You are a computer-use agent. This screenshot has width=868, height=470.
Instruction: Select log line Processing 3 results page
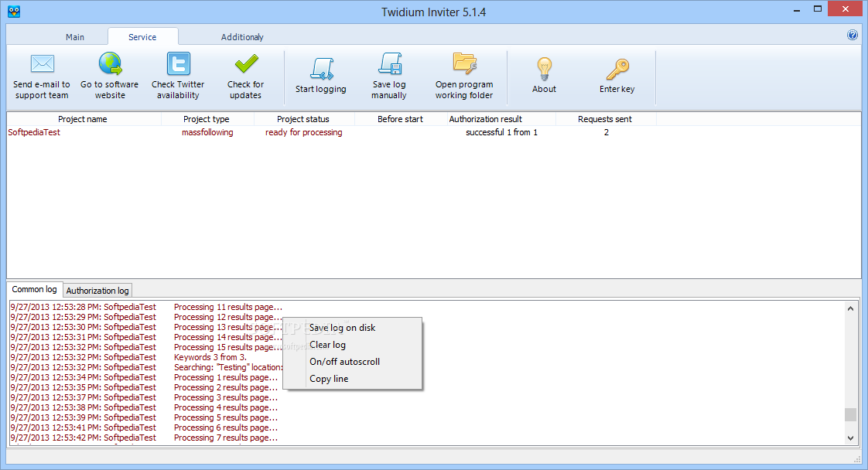pos(144,397)
